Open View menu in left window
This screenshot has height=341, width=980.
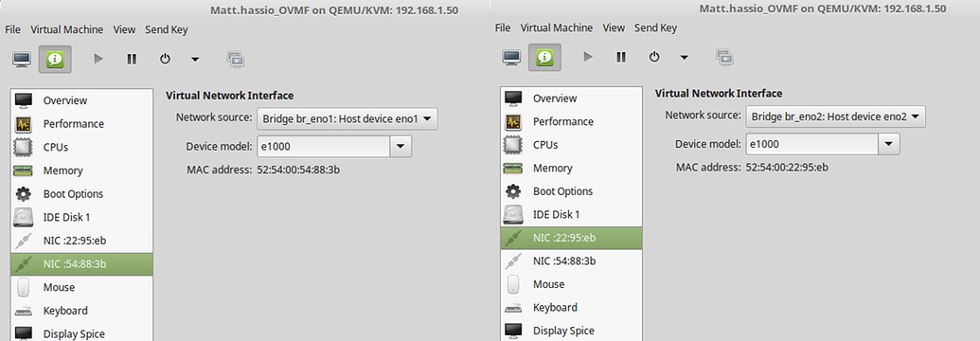(x=124, y=29)
